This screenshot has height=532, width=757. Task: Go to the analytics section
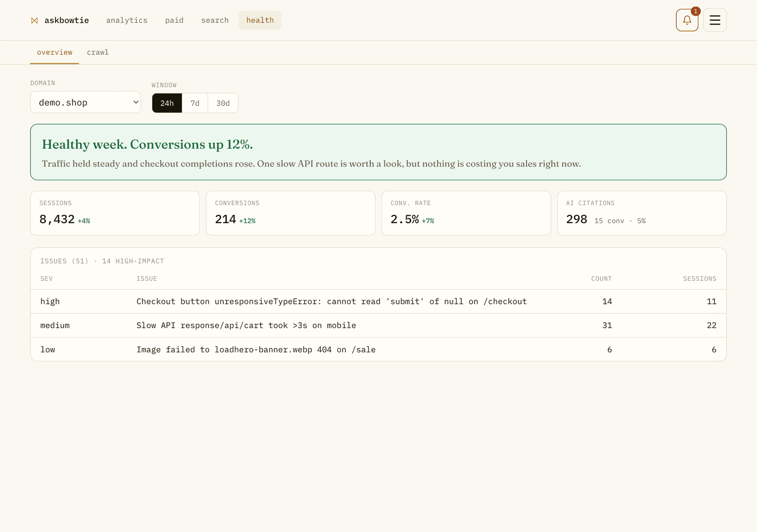[x=127, y=20]
